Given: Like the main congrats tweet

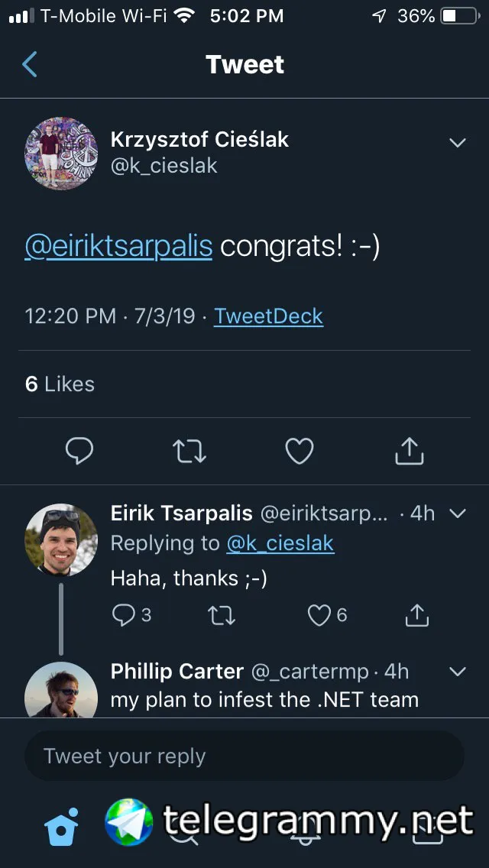Looking at the screenshot, I should [x=300, y=452].
